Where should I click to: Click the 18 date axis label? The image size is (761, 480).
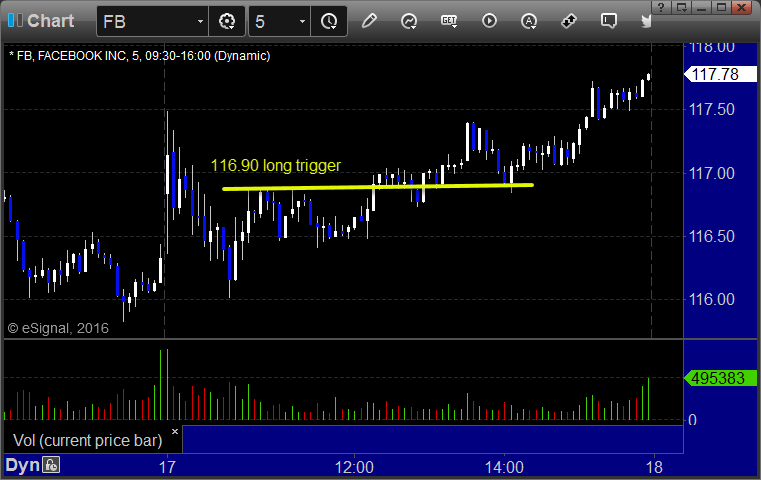(x=654, y=467)
